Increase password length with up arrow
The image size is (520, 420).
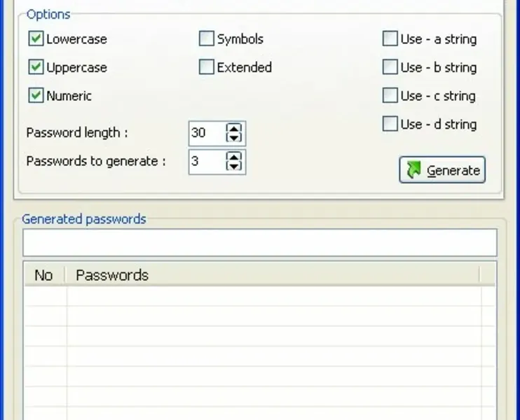234,128
